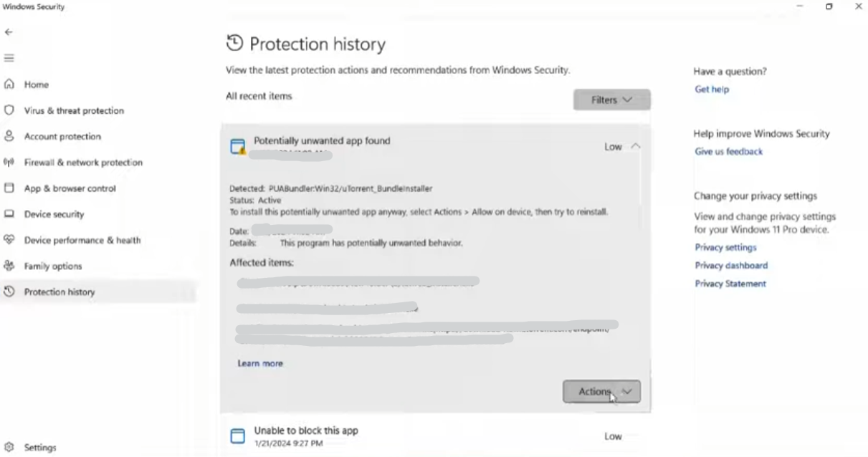This screenshot has height=457, width=868.
Task: Click the Get help link
Action: click(x=712, y=90)
